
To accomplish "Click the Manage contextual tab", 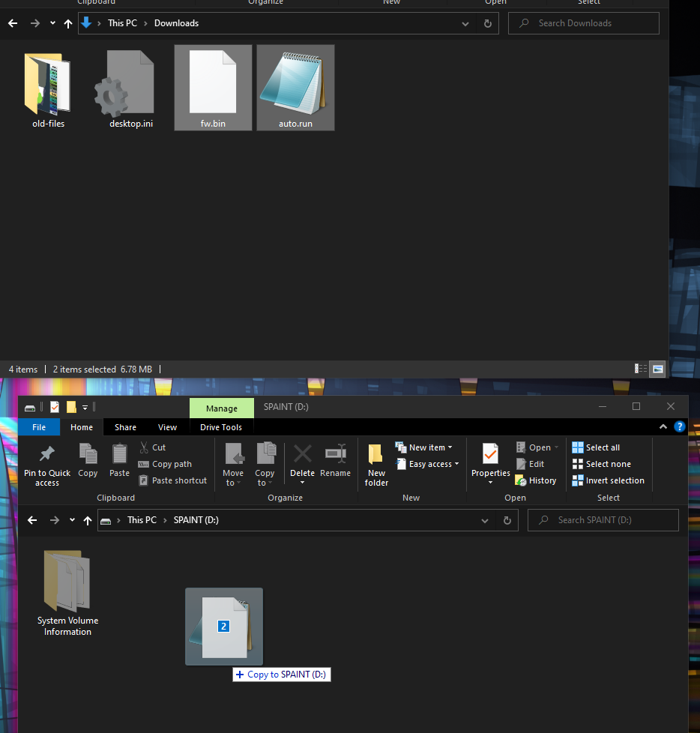I will coord(222,408).
